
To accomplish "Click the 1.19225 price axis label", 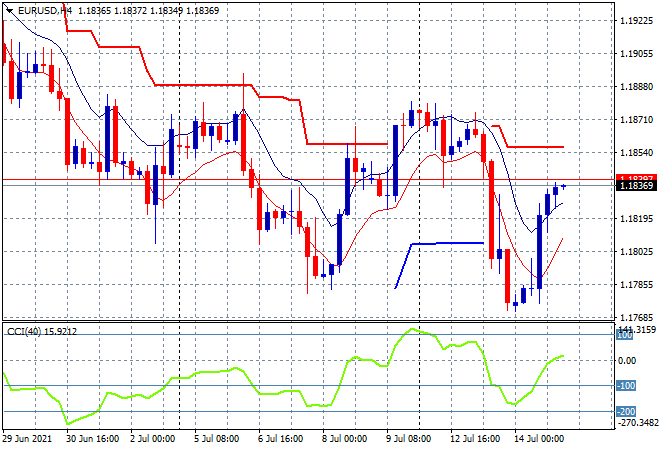I will click(x=636, y=21).
